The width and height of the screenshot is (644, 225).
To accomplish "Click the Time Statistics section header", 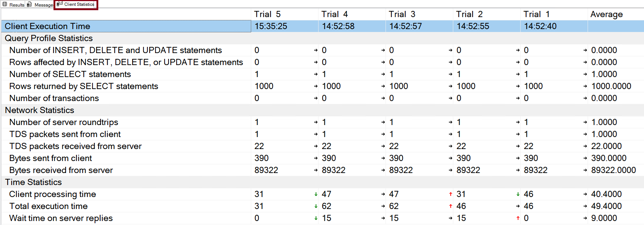I will pos(33,182).
